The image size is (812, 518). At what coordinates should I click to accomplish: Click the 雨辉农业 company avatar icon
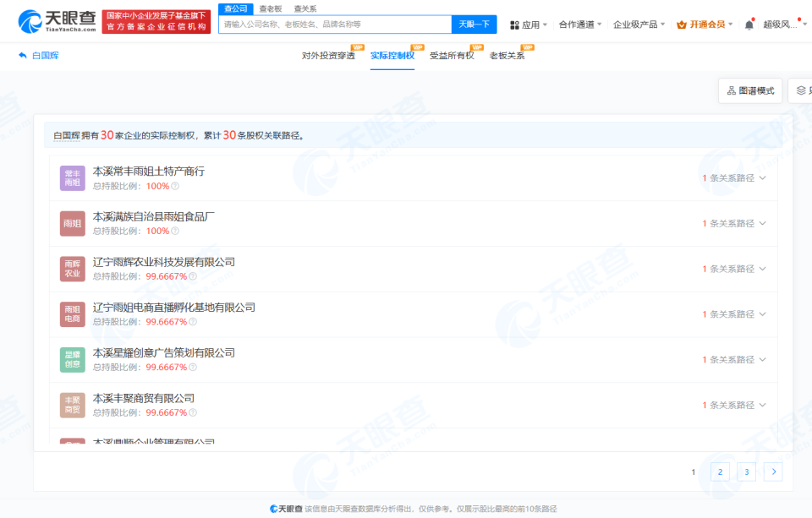point(73,269)
